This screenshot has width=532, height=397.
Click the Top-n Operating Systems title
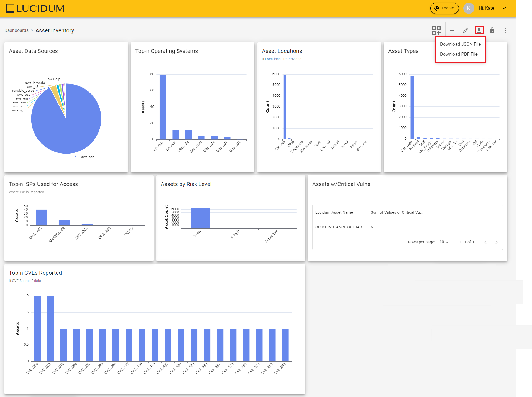pyautogui.click(x=167, y=51)
